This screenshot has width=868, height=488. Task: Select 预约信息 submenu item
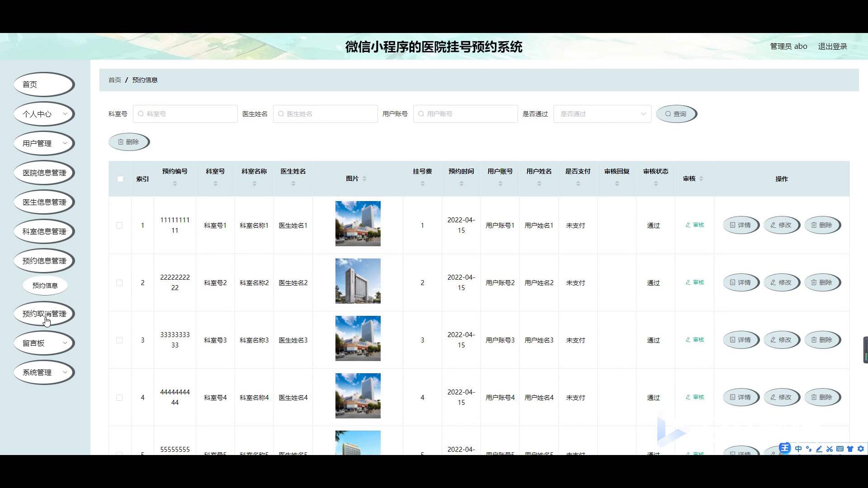(45, 286)
